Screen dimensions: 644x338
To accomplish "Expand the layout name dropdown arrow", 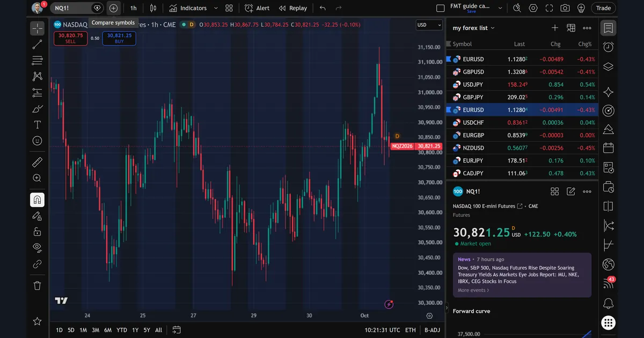I will (x=500, y=8).
